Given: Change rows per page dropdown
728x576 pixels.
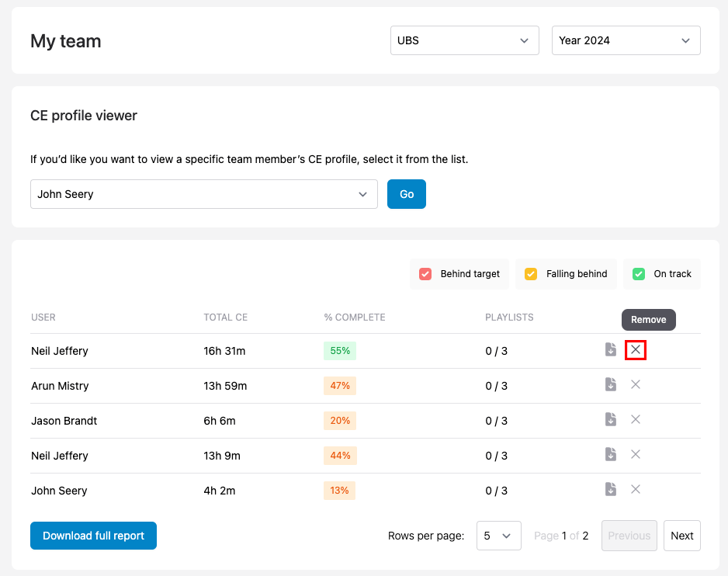Looking at the screenshot, I should [498, 536].
